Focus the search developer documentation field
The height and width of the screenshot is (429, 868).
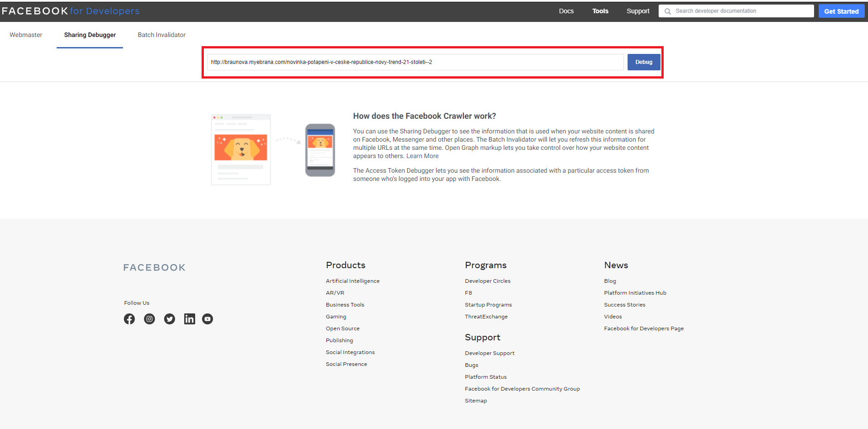pyautogui.click(x=736, y=11)
